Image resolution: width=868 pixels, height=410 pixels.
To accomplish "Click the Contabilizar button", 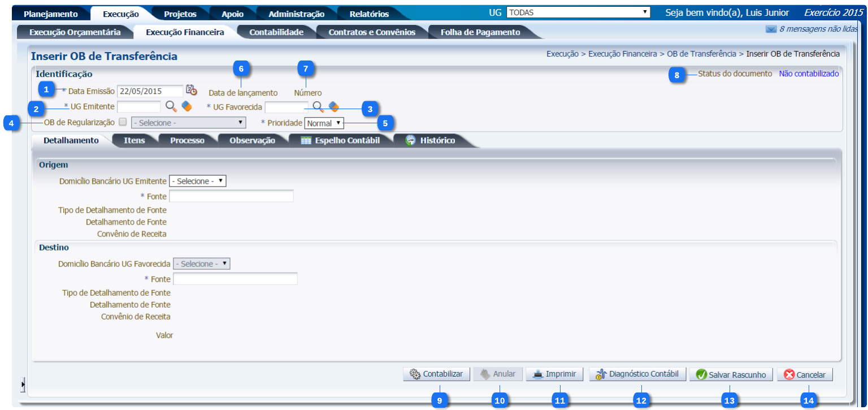I will [436, 374].
